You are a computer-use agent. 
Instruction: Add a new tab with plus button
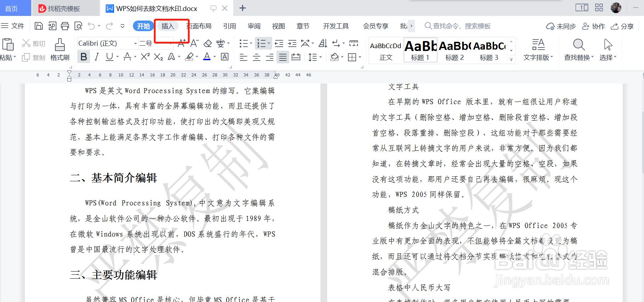coord(242,8)
